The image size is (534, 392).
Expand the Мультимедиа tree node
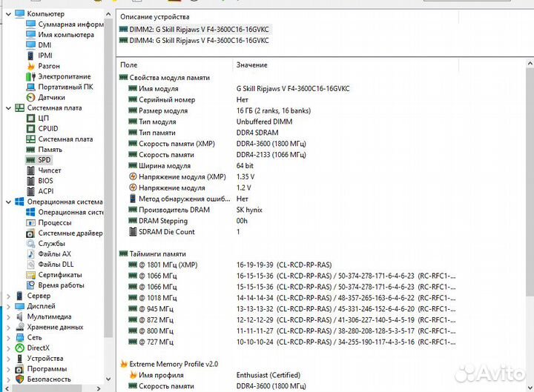[8, 317]
